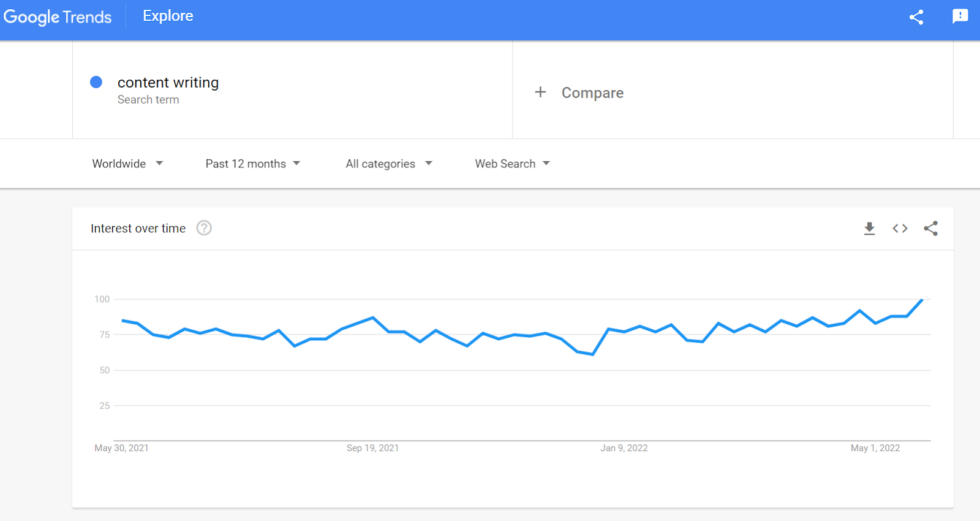
Task: Click the plus icon beside Compare
Action: (x=540, y=92)
